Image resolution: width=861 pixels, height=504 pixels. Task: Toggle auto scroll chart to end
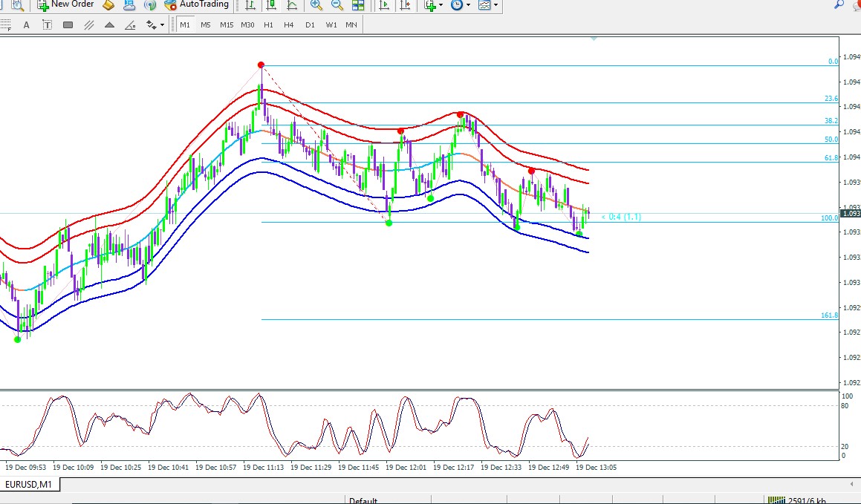pos(384,5)
